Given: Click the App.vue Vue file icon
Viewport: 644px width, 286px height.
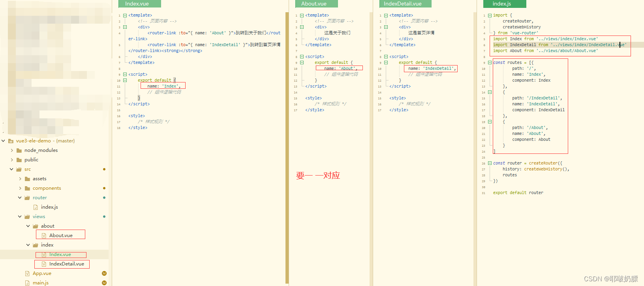Looking at the screenshot, I should [x=27, y=273].
